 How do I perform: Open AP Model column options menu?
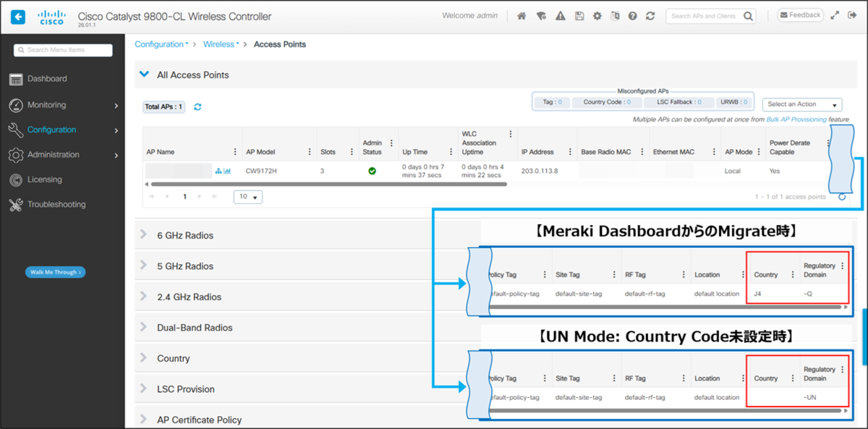coord(310,152)
